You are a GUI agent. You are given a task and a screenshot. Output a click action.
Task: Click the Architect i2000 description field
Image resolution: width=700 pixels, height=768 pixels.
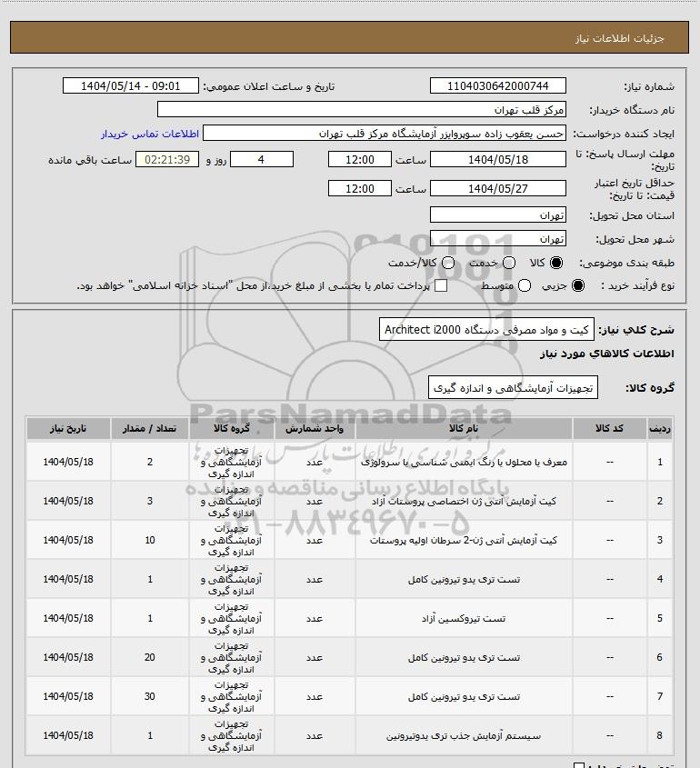coord(486,330)
